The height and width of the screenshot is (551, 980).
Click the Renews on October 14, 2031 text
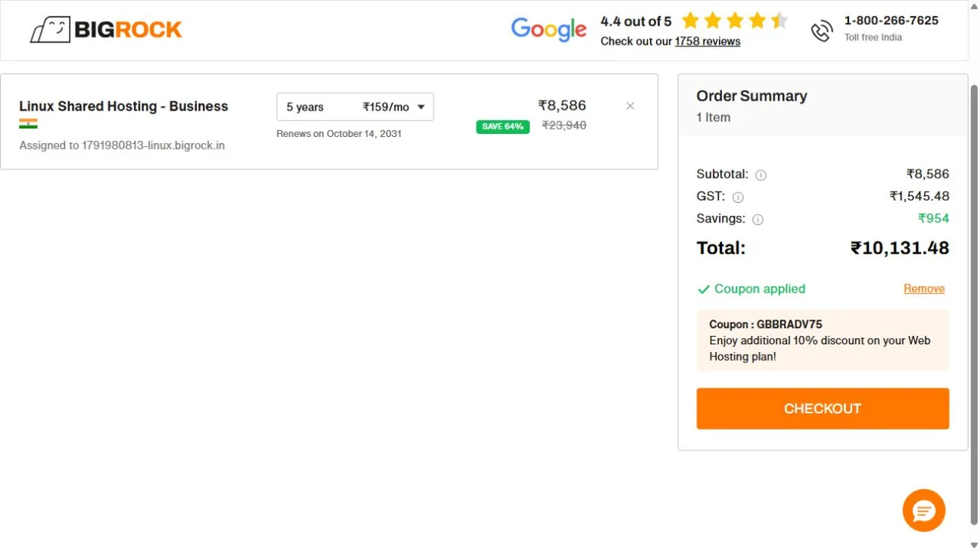(x=339, y=134)
